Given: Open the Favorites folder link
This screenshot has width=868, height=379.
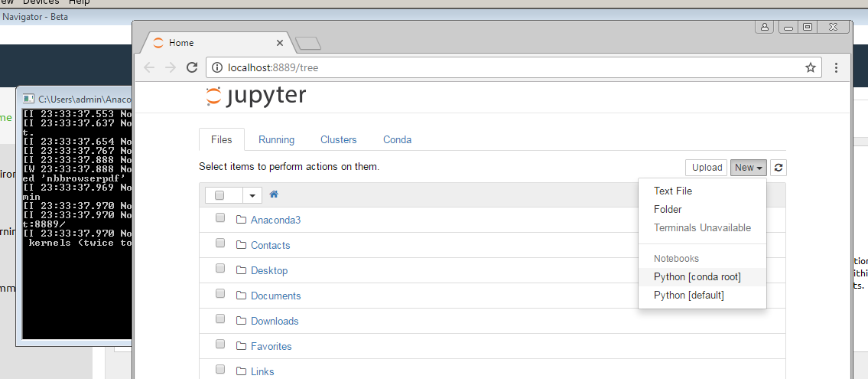Looking at the screenshot, I should pos(271,346).
